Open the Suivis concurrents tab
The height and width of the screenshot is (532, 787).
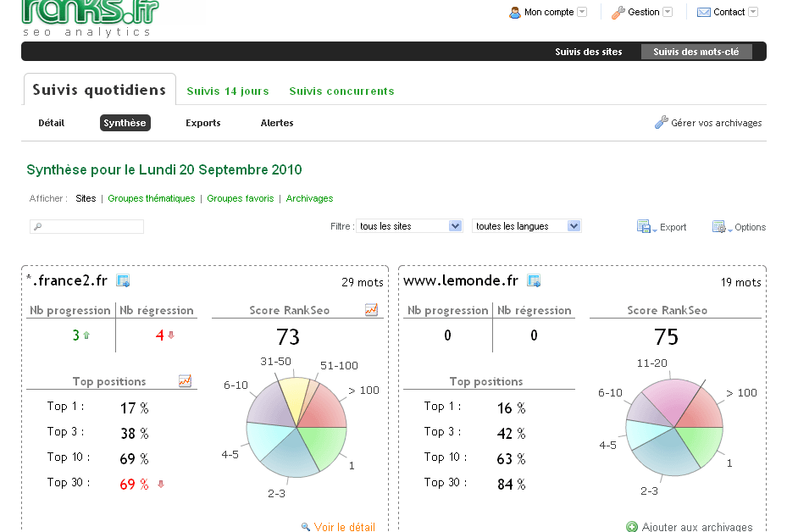point(341,91)
